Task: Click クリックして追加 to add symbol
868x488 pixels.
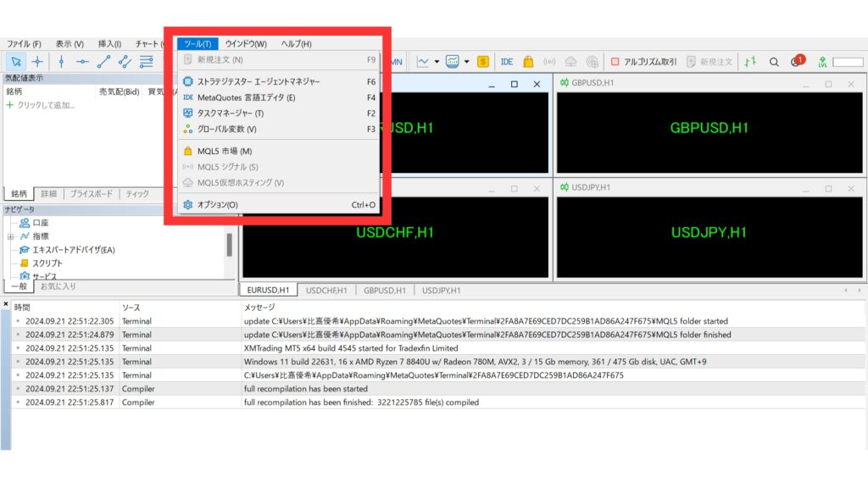Action: [x=46, y=105]
